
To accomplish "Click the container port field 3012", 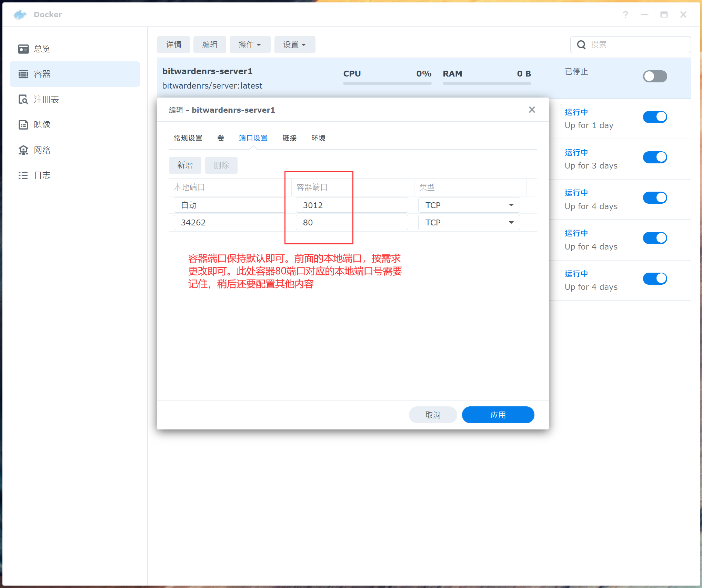I will coord(352,205).
